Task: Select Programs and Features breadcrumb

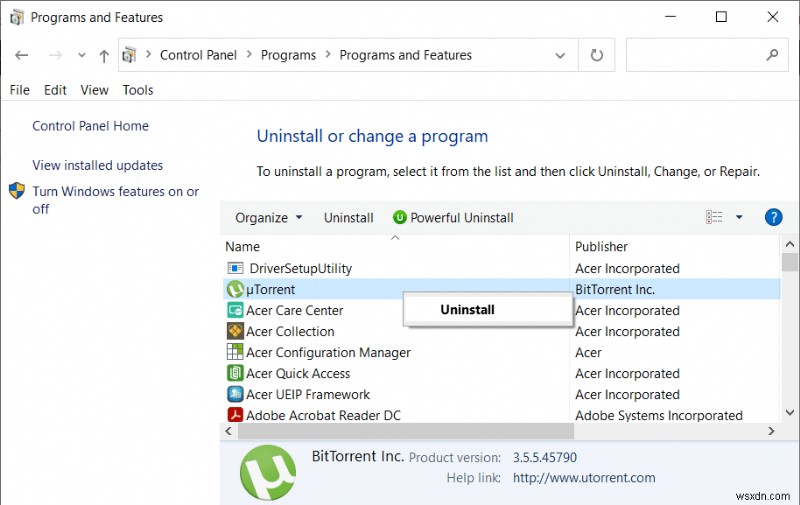Action: coord(406,55)
